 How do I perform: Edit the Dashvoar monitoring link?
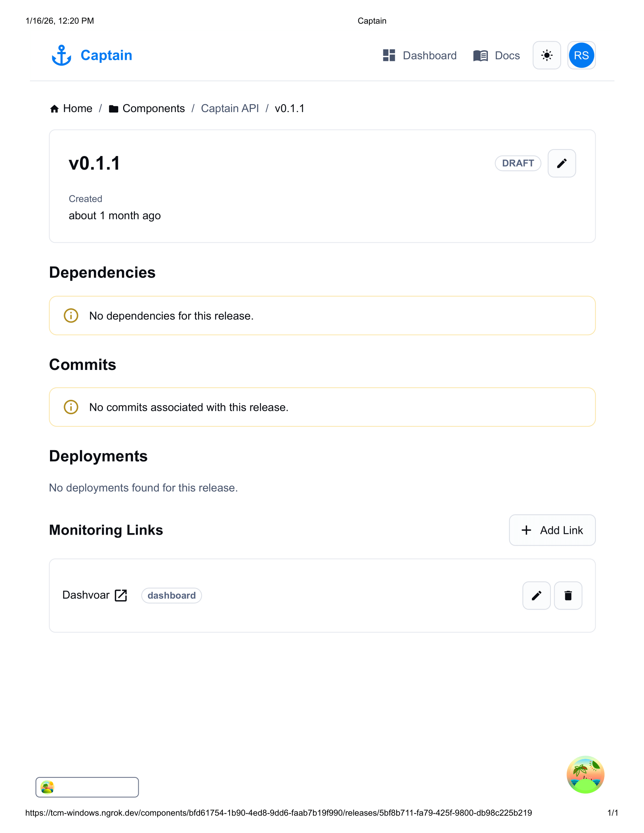[536, 595]
